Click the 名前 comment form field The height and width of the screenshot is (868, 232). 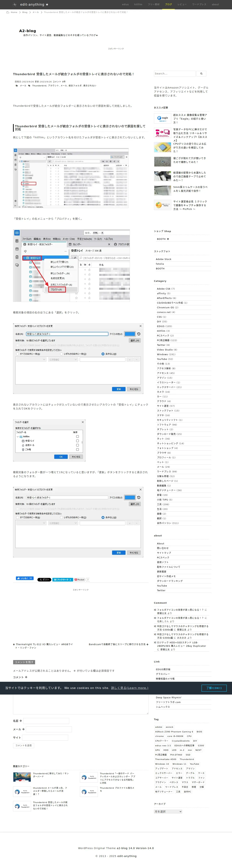[x=46, y=721]
